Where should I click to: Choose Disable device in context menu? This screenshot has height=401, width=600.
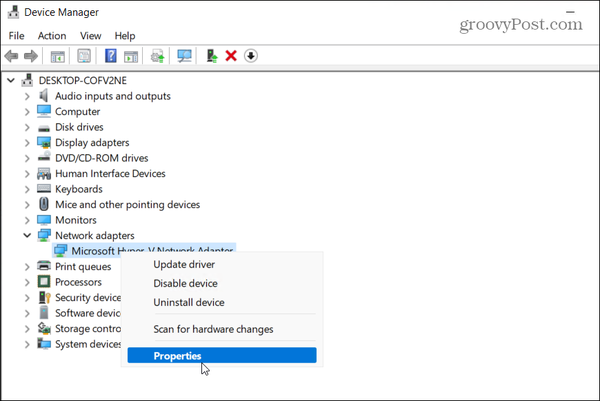coord(187,283)
